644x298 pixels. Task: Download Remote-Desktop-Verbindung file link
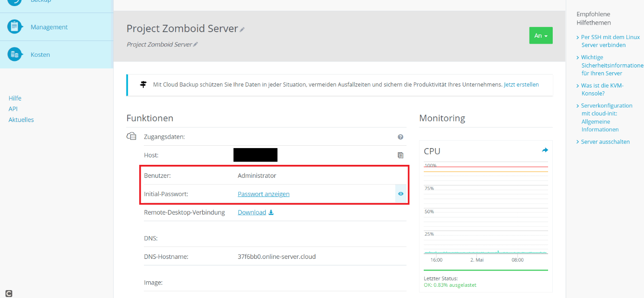pyautogui.click(x=252, y=212)
